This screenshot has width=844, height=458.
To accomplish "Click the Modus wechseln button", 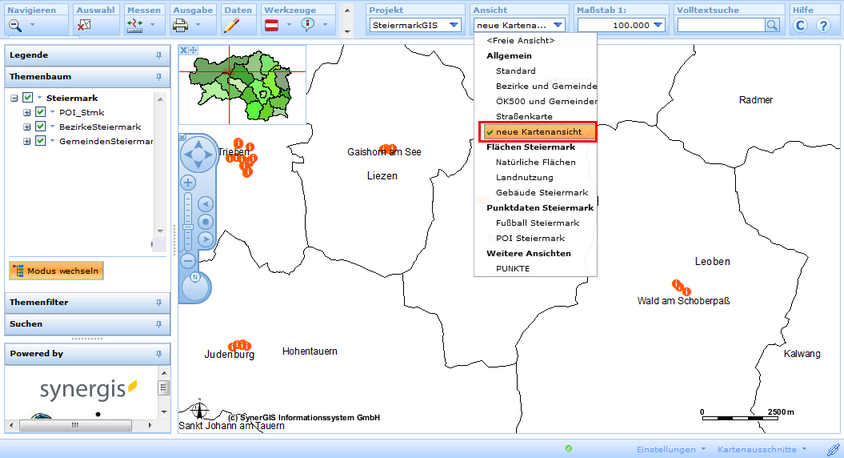I will click(57, 271).
